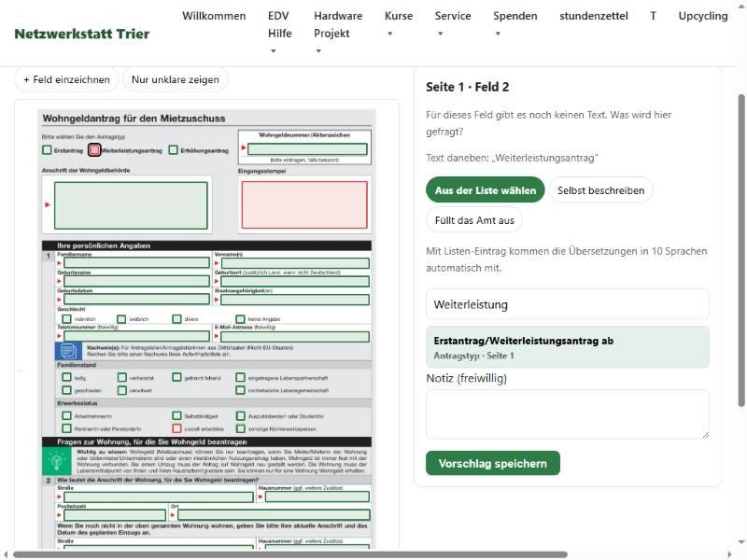Switch to Selbst beschreiben
The width and height of the screenshot is (747, 560).
tap(600, 190)
